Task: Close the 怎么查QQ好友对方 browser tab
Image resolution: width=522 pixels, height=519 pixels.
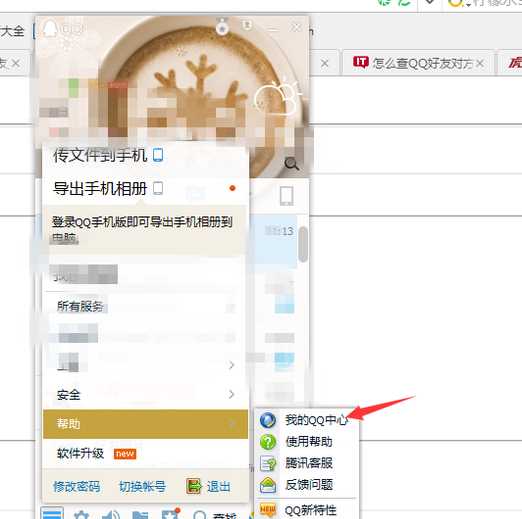Action: click(480, 63)
